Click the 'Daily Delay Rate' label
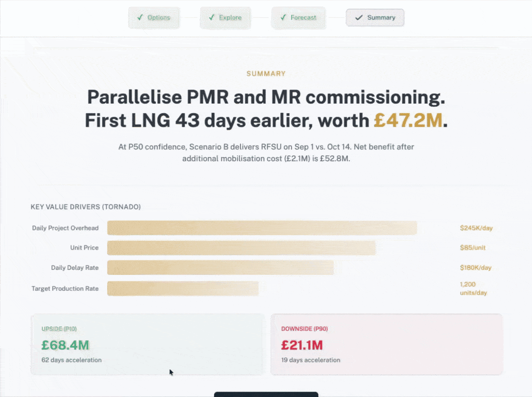This screenshot has height=397, width=532. click(75, 267)
